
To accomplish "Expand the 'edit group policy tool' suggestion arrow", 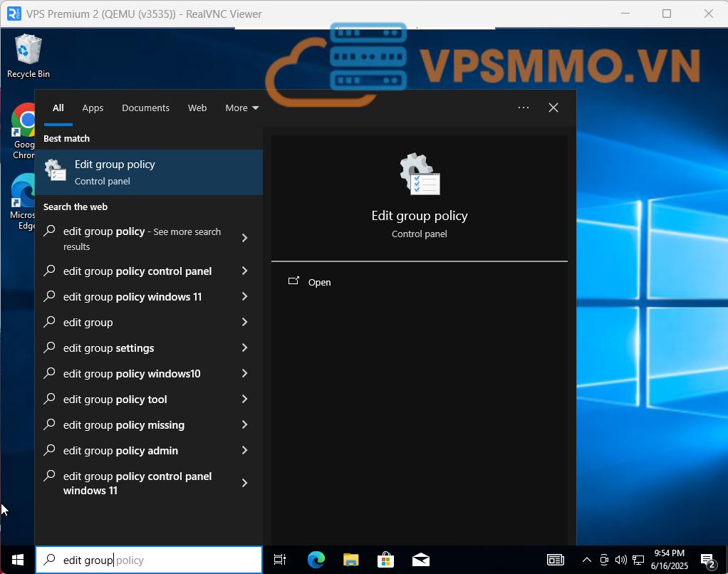I will 244,400.
